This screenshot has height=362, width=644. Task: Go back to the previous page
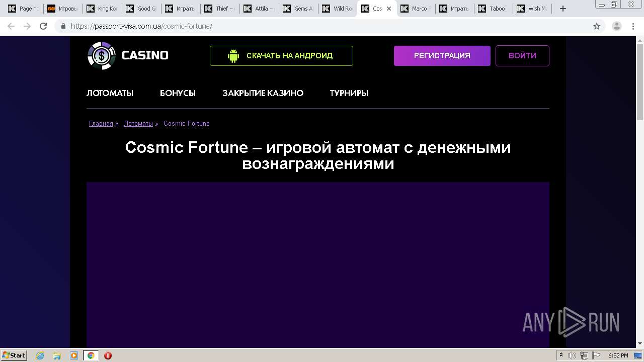(11, 26)
